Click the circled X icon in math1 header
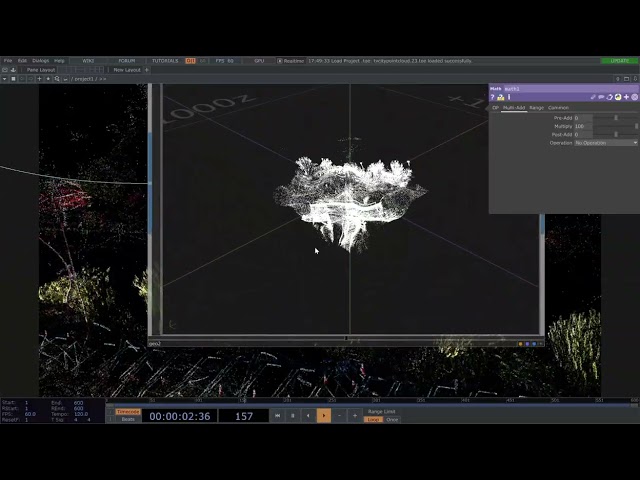The width and height of the screenshot is (640, 480). point(635,97)
